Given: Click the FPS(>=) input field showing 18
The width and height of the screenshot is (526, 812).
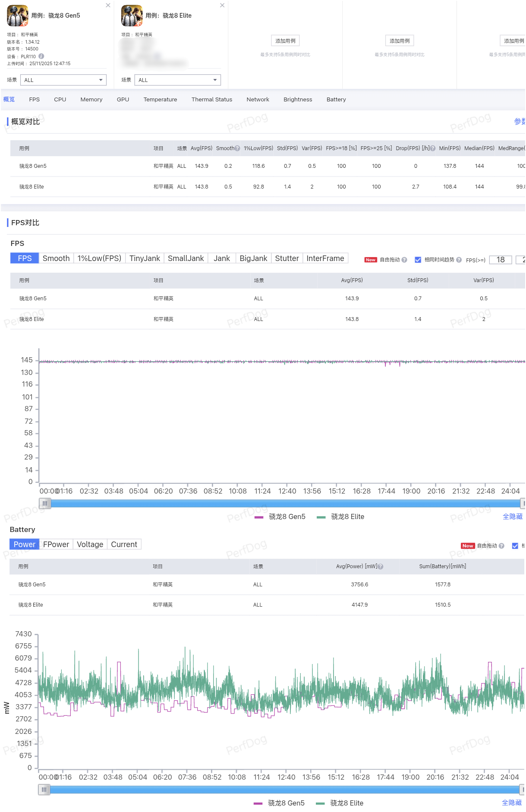Looking at the screenshot, I should click(500, 260).
